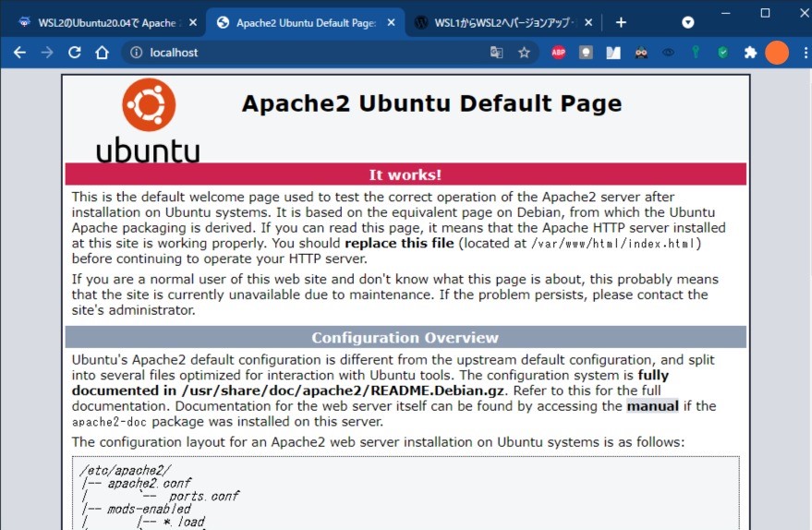Click the forward navigation arrow

click(47, 53)
